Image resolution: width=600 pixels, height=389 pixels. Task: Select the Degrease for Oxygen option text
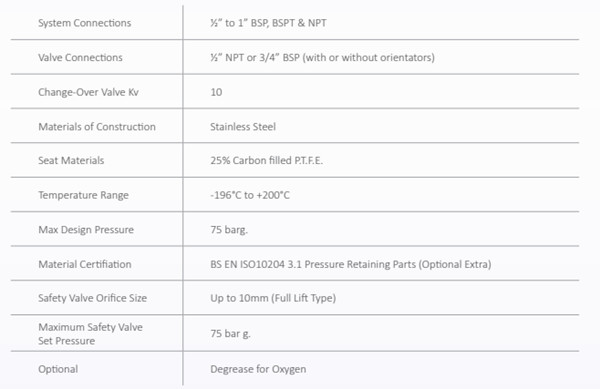[x=258, y=369]
